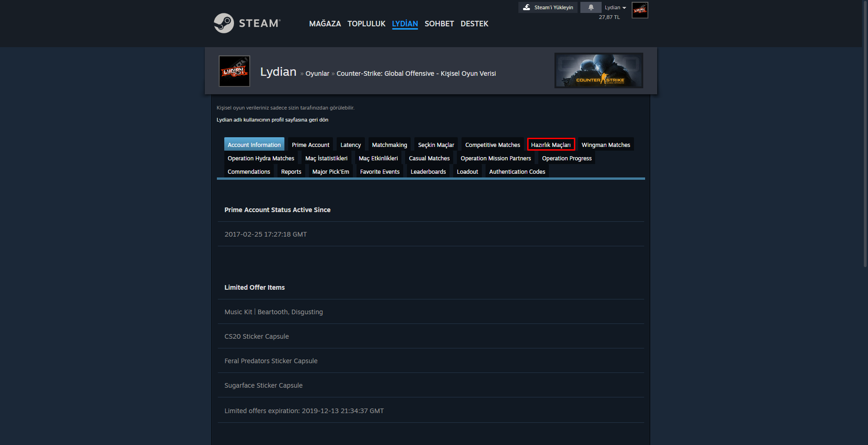The image size is (868, 445).
Task: Open the Maç İstatistikleri tab
Action: pyautogui.click(x=326, y=158)
